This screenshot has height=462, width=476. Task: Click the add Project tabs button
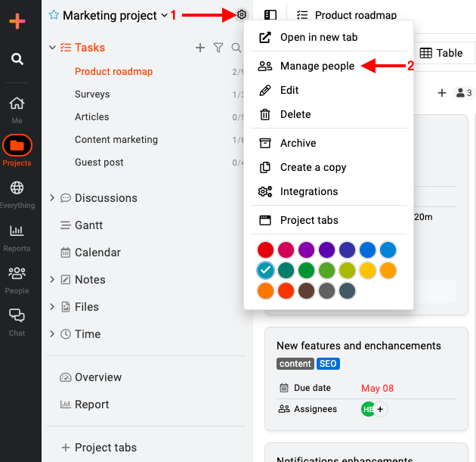pos(99,447)
